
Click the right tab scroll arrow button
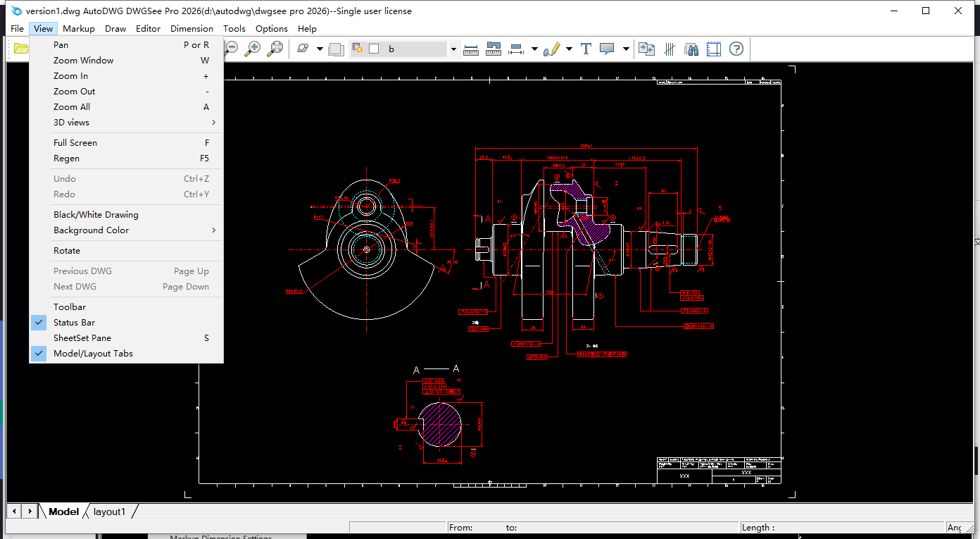tap(30, 512)
